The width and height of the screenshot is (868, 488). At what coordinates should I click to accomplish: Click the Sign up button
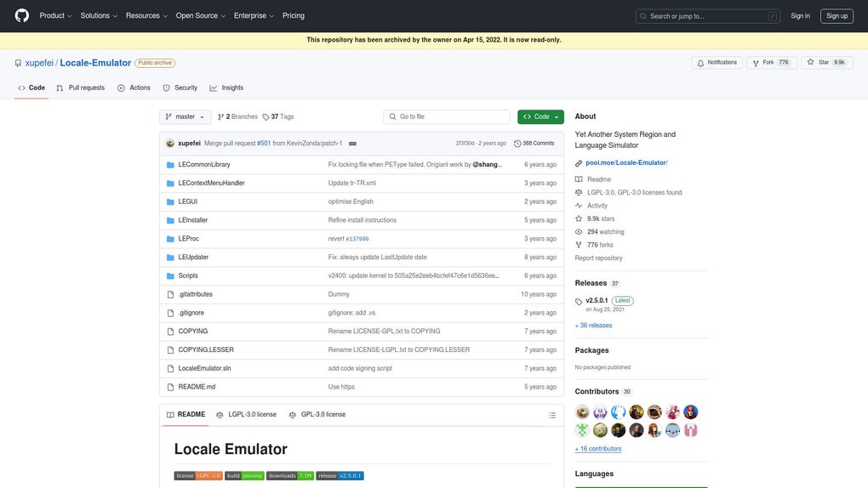tap(837, 16)
